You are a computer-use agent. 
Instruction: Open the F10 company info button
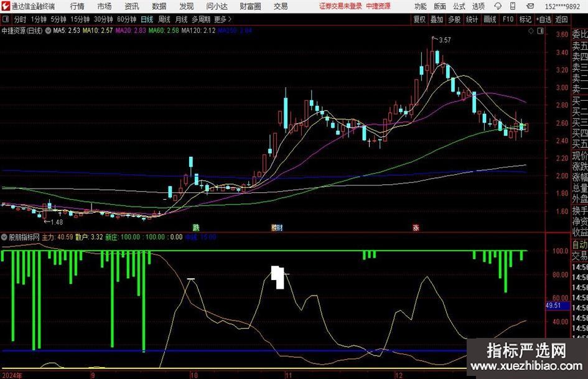click(508, 19)
